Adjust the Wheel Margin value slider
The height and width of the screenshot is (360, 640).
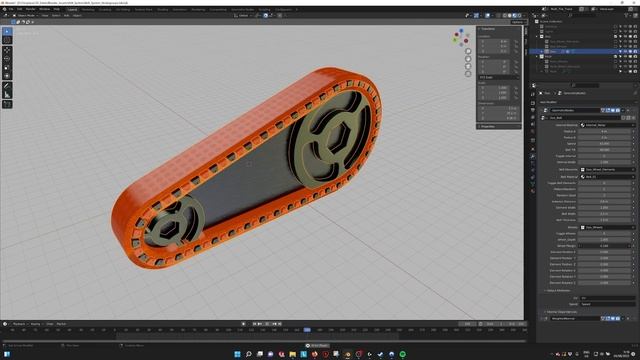click(x=605, y=246)
